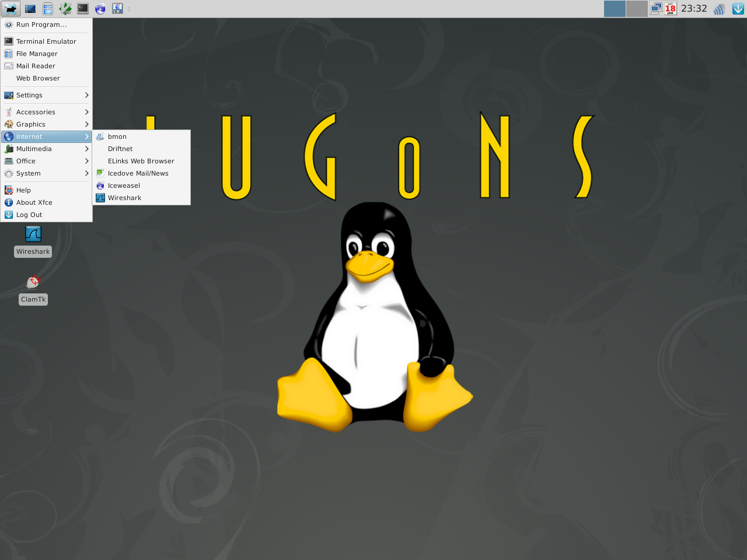Image resolution: width=747 pixels, height=560 pixels.
Task: Click the wireless signal indicator icon
Action: click(x=720, y=9)
